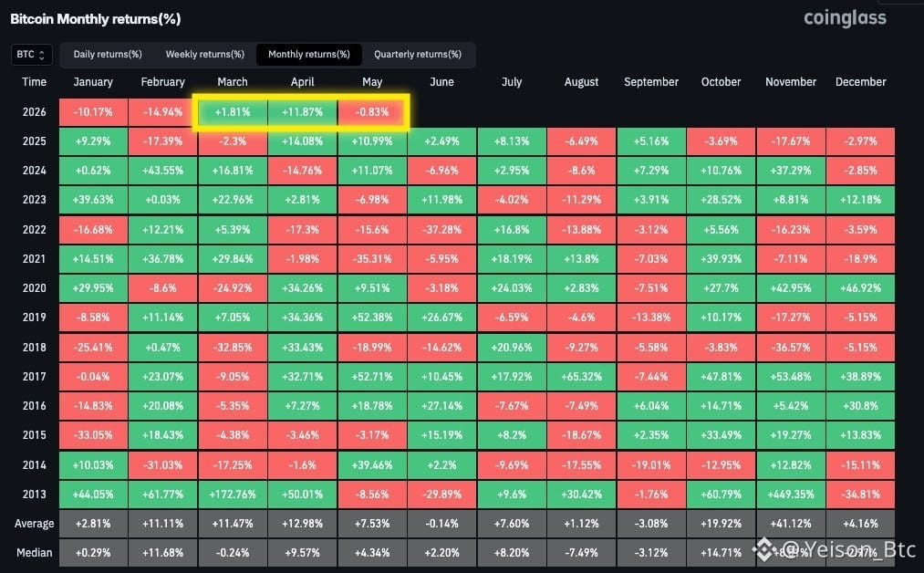
Task: Click the April column header
Action: [x=302, y=82]
